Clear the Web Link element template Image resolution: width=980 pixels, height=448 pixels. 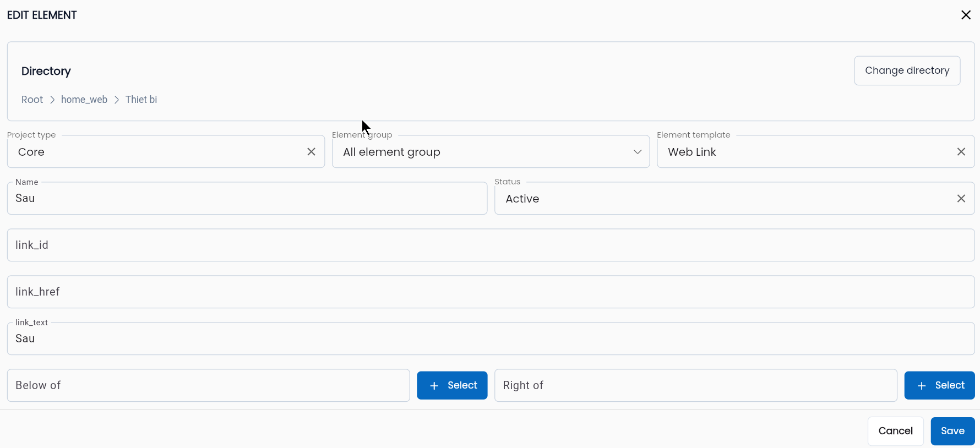point(961,151)
